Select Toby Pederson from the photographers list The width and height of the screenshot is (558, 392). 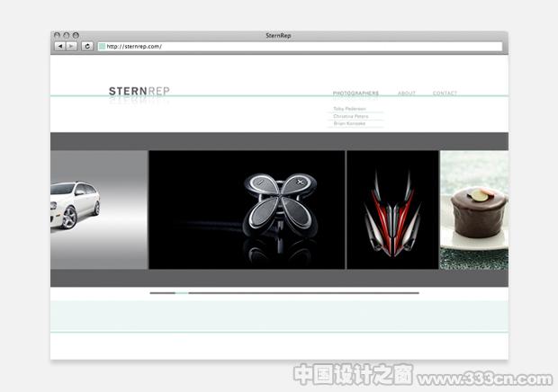(x=349, y=109)
